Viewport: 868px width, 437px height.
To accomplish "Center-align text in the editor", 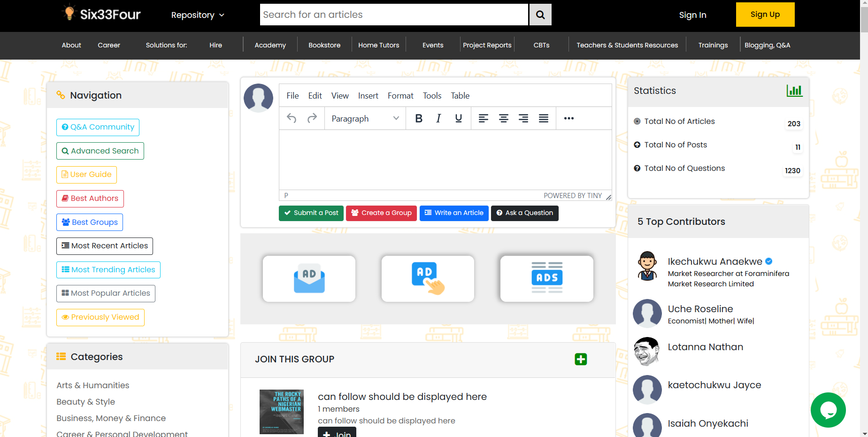I will coord(503,118).
